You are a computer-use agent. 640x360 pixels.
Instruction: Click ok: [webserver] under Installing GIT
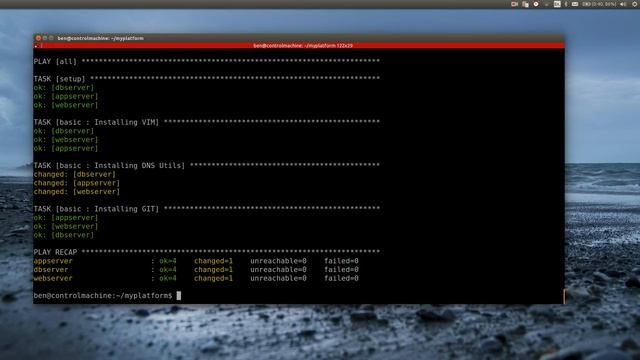(x=66, y=226)
